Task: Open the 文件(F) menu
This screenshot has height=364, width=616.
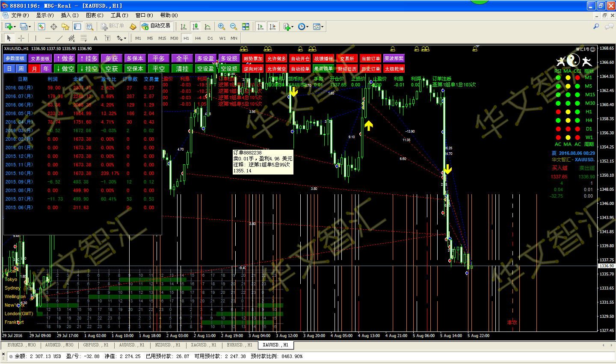Action: (20, 15)
